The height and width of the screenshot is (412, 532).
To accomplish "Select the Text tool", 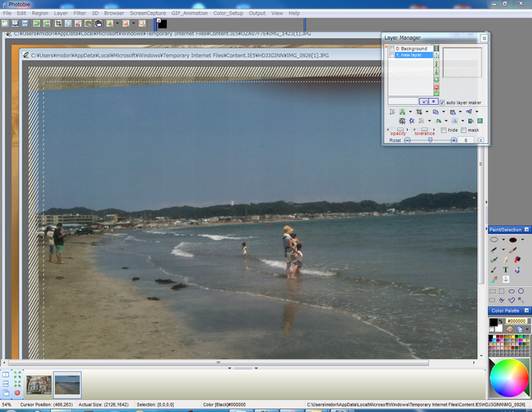I will pyautogui.click(x=505, y=270).
